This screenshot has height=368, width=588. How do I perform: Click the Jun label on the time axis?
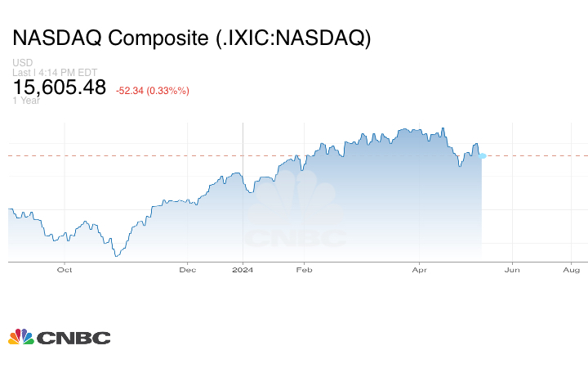click(x=512, y=269)
